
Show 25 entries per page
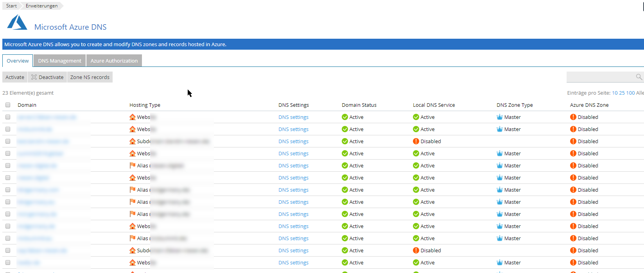pos(622,93)
